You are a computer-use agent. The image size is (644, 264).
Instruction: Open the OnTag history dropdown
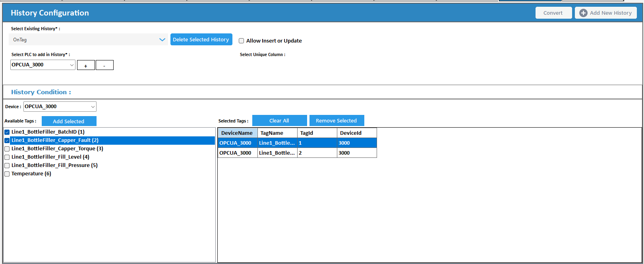87,40
